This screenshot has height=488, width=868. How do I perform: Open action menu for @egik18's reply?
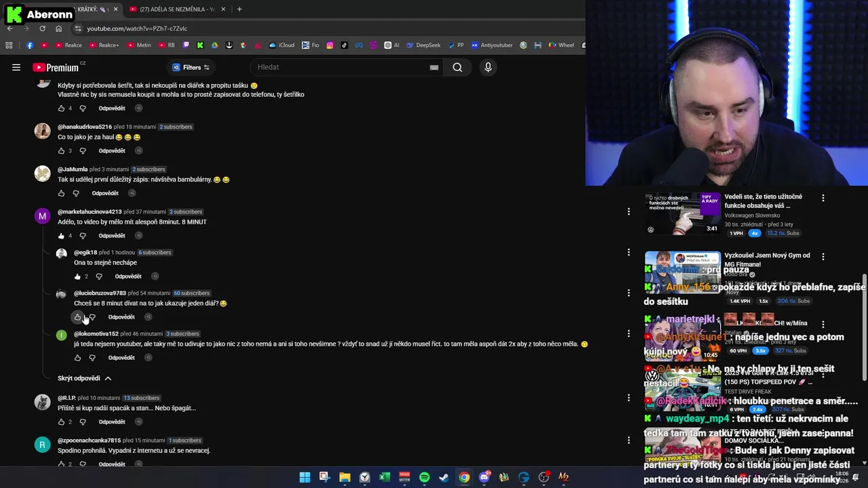click(x=629, y=252)
